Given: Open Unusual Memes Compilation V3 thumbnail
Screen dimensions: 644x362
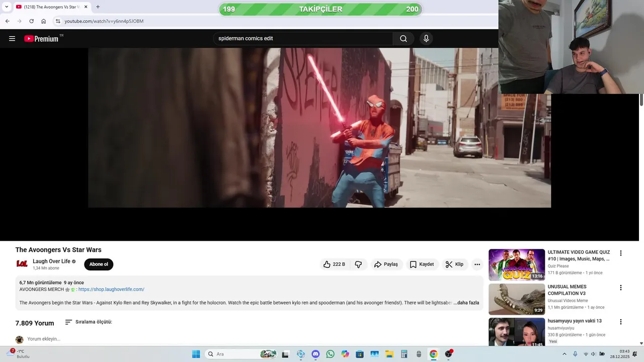Looking at the screenshot, I should point(517,299).
